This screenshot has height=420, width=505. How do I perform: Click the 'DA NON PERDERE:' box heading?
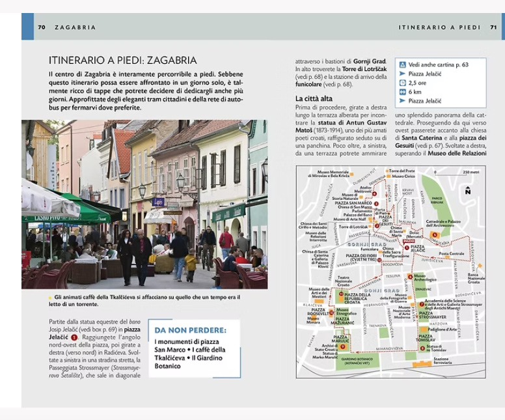point(190,330)
